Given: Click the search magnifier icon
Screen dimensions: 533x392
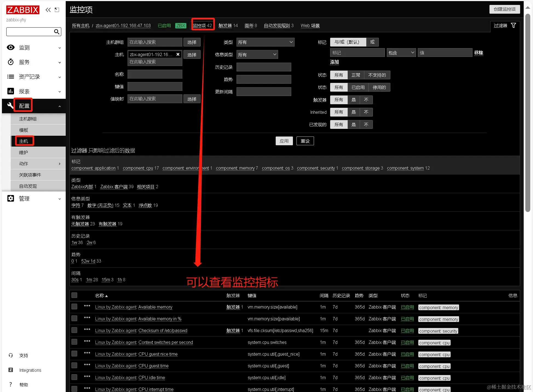Looking at the screenshot, I should 57,32.
